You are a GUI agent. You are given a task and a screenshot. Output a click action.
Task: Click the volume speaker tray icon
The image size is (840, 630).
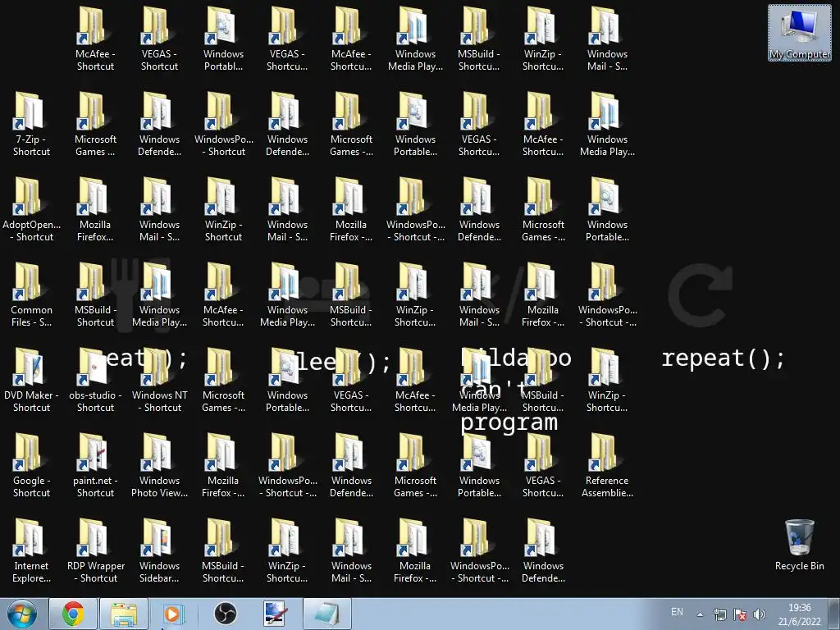tap(759, 614)
